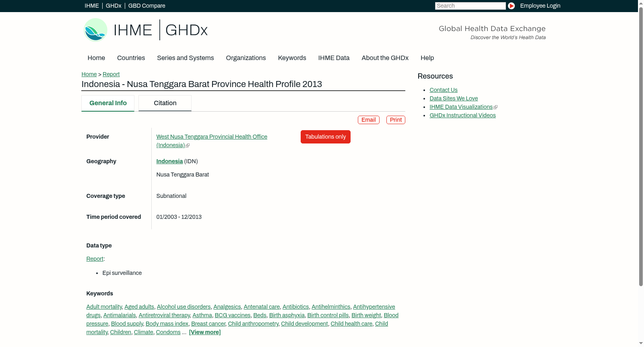The image size is (644, 347).
Task: Click the red search submit arrow icon
Action: tap(511, 6)
